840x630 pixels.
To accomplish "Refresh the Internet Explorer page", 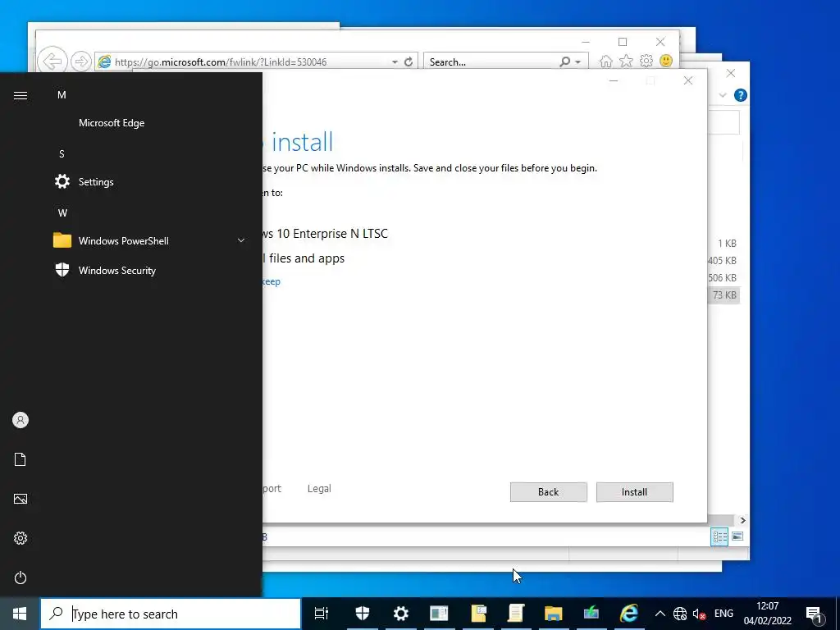I will 409,62.
